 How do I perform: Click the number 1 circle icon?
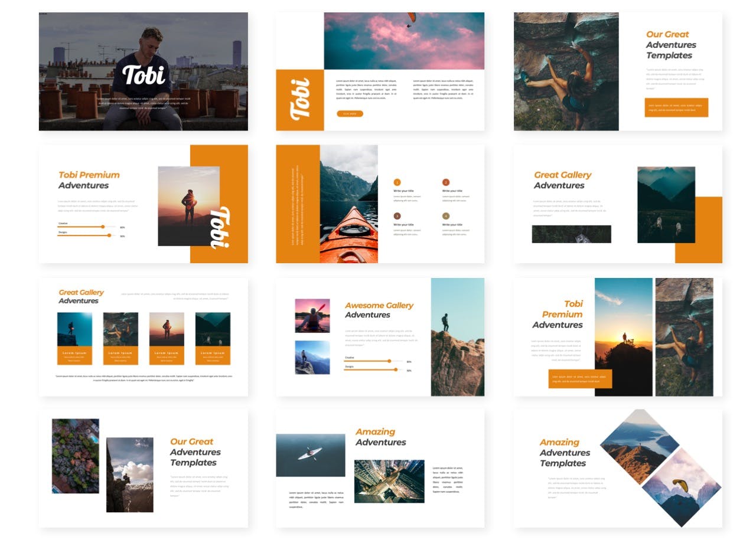point(397,182)
